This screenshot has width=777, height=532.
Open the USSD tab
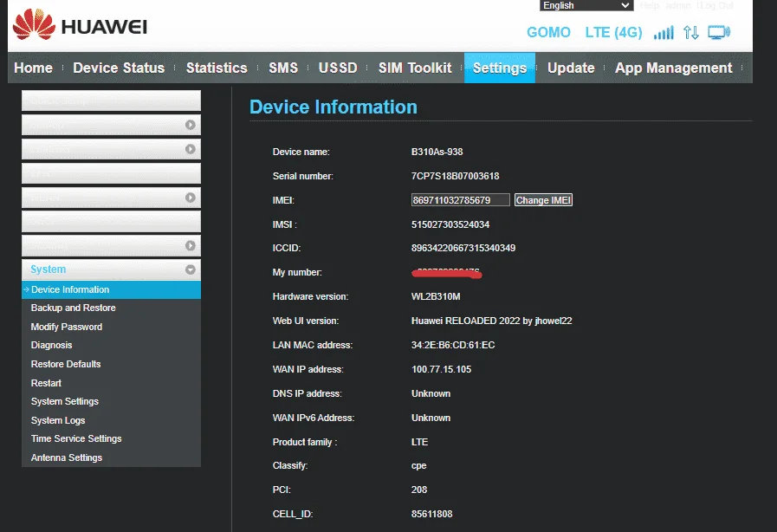coord(338,68)
